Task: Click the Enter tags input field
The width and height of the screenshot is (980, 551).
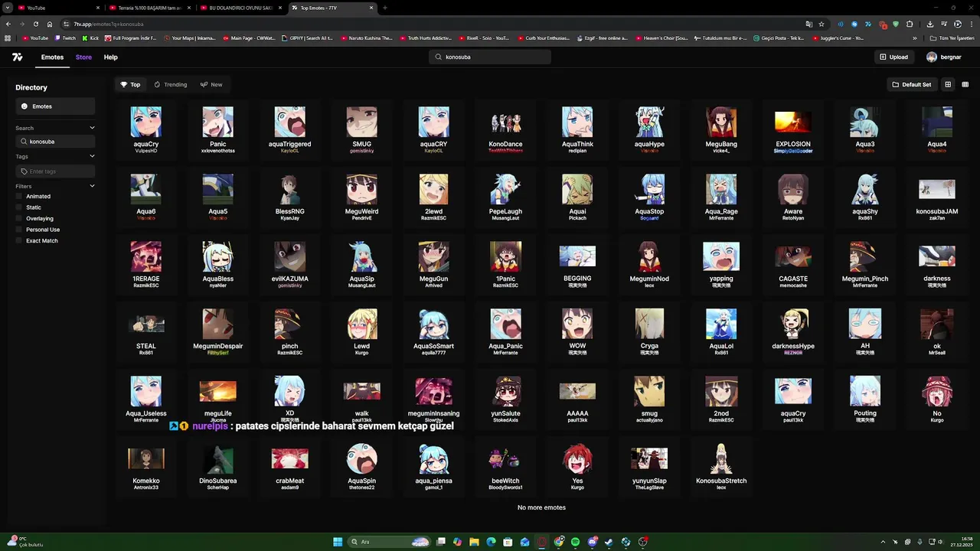Action: [x=55, y=171]
